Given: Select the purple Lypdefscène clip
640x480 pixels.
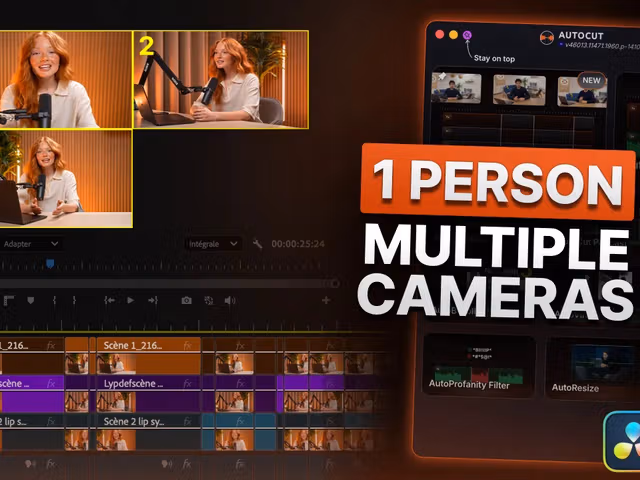Looking at the screenshot, I should click(x=149, y=393).
